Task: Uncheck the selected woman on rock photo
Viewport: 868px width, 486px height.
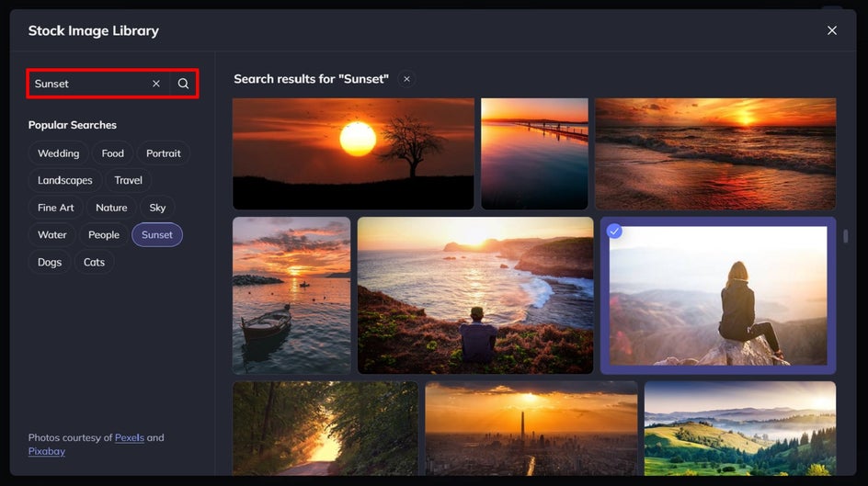Action: point(614,232)
